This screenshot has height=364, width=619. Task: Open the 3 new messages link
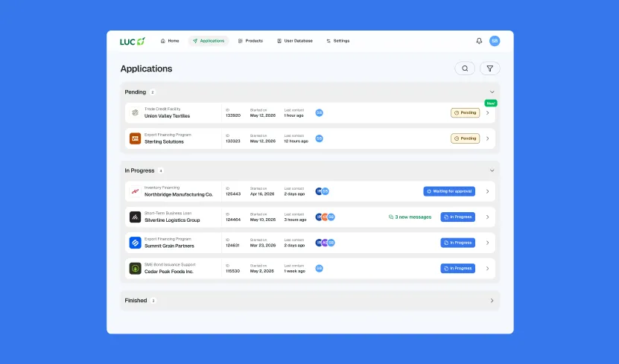tap(410, 217)
